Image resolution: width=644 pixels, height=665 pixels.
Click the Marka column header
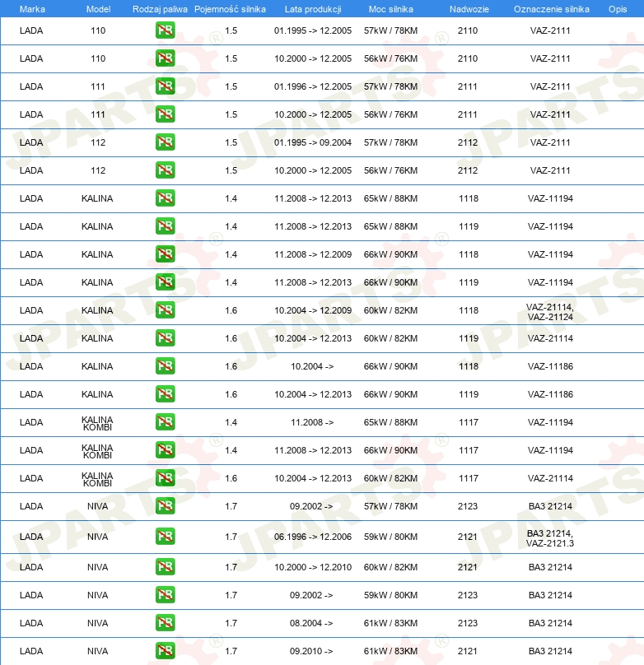pos(32,9)
